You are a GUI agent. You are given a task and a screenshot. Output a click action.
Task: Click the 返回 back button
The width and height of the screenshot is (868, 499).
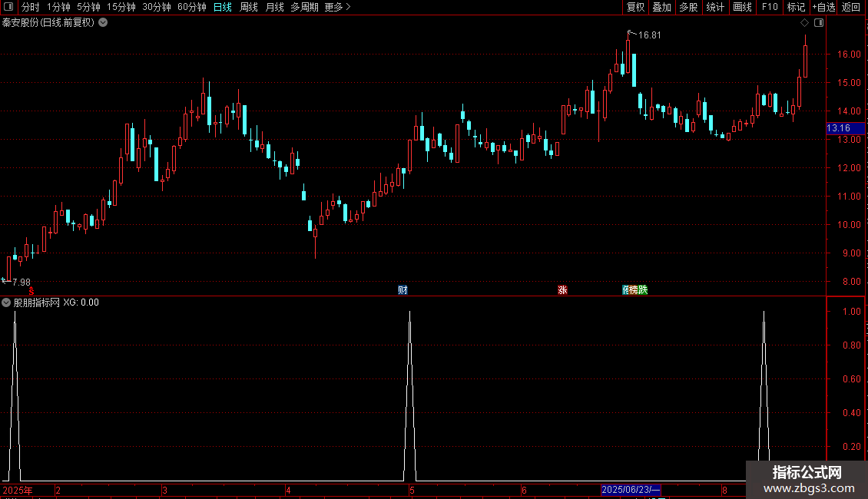click(851, 7)
